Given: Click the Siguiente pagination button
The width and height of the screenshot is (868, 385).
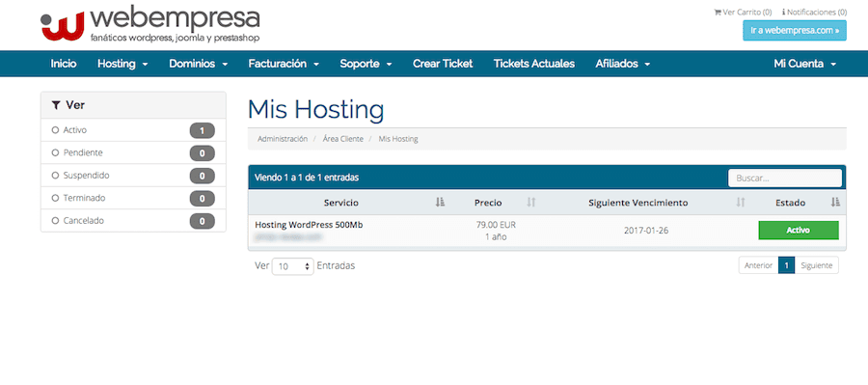Looking at the screenshot, I should (x=817, y=265).
